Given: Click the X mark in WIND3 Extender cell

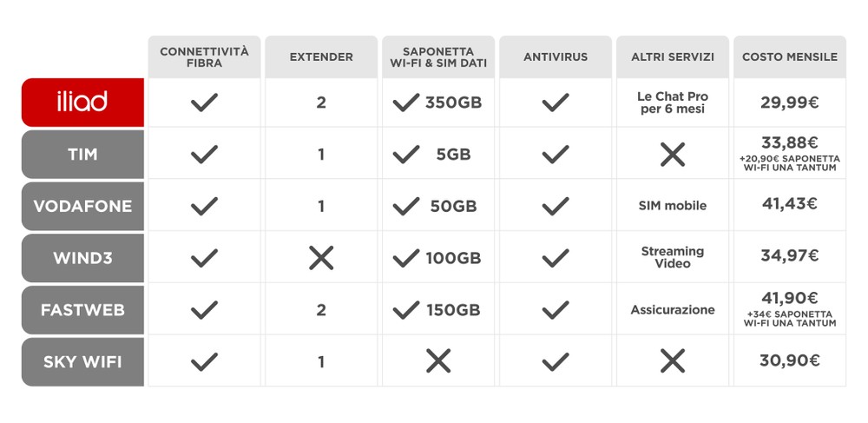Looking at the screenshot, I should 321,257.
